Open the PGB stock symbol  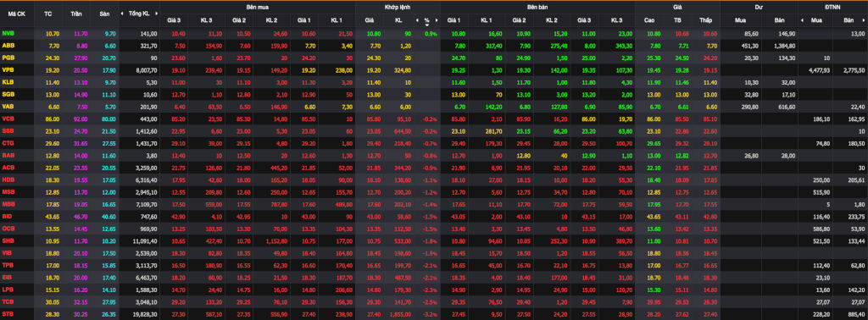(x=8, y=58)
